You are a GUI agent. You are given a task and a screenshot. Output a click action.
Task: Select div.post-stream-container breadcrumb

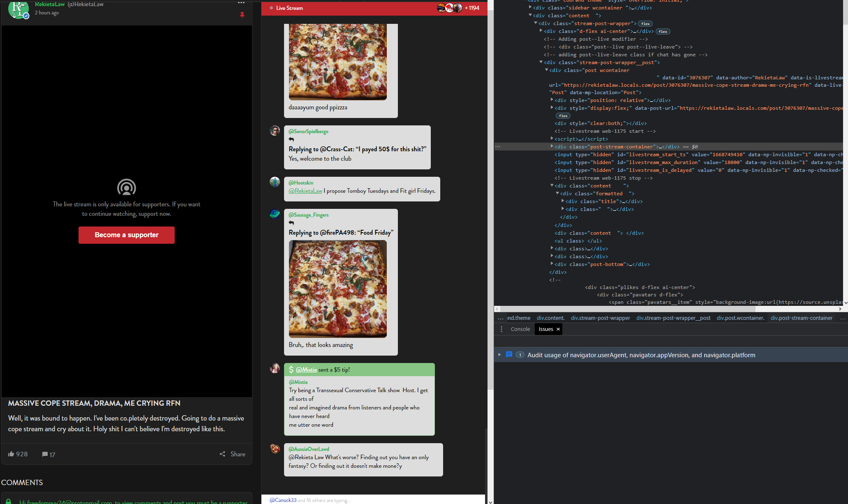801,318
